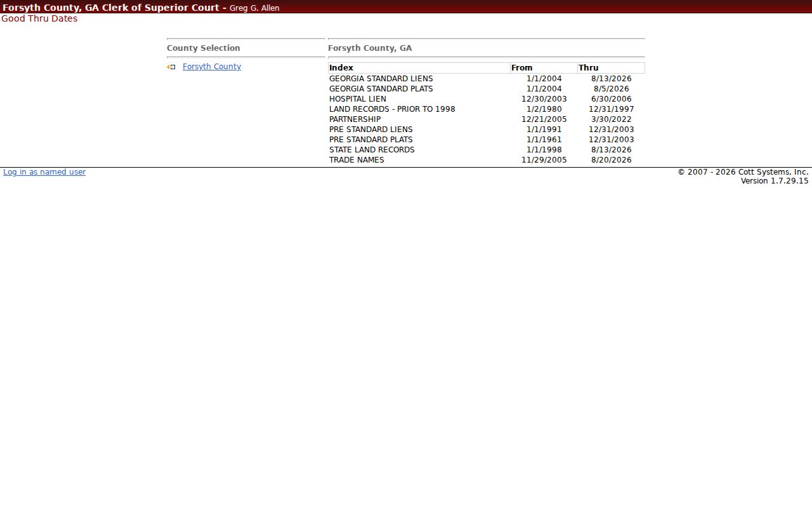Click Partnership from date 12/21/2005
Image resolution: width=812 pixels, height=508 pixels.
544,119
